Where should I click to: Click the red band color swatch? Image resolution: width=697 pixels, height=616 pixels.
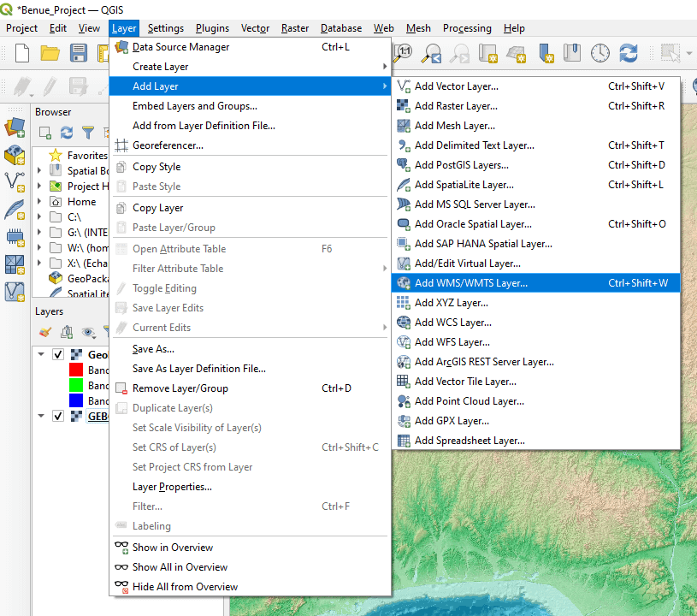75,370
